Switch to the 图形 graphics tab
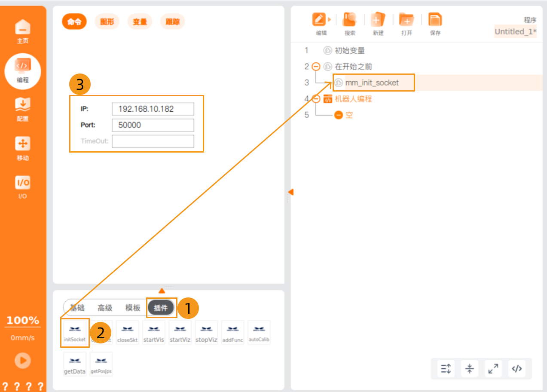547x392 pixels. pos(107,21)
